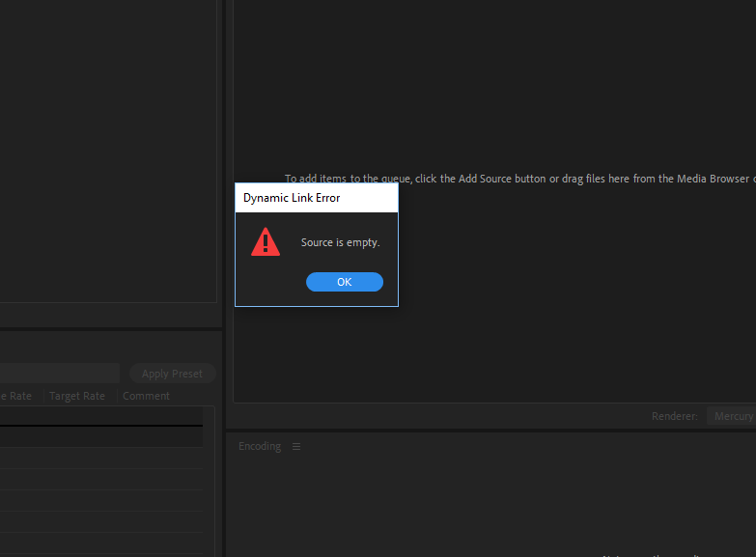This screenshot has height=557, width=756.
Task: Click the 'Source is empty.' message text
Action: [341, 242]
